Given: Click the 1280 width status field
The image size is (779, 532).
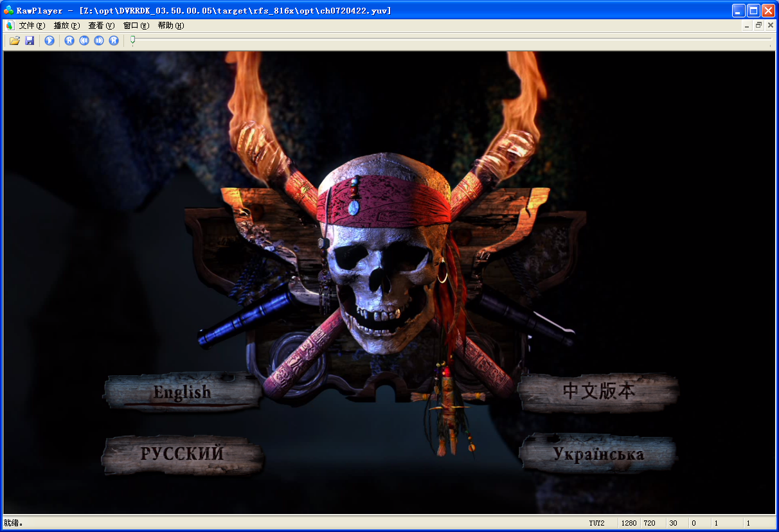Looking at the screenshot, I should pos(629,523).
